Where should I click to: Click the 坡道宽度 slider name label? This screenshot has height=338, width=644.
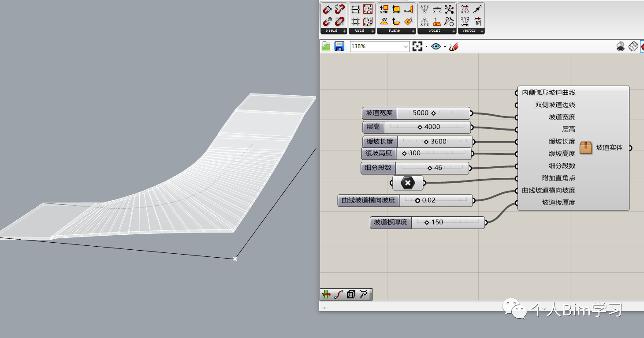379,113
